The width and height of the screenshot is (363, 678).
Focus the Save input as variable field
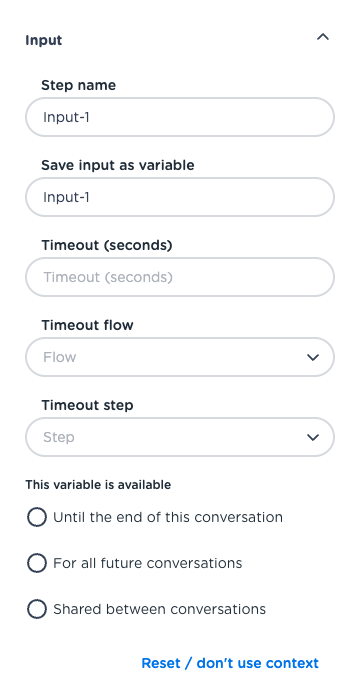pyautogui.click(x=180, y=197)
